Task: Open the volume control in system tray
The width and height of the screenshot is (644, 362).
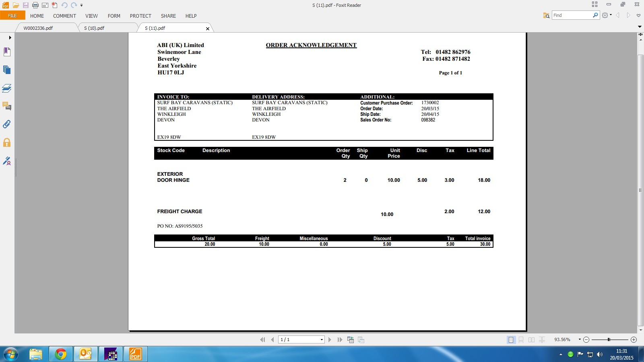Action: point(600,354)
